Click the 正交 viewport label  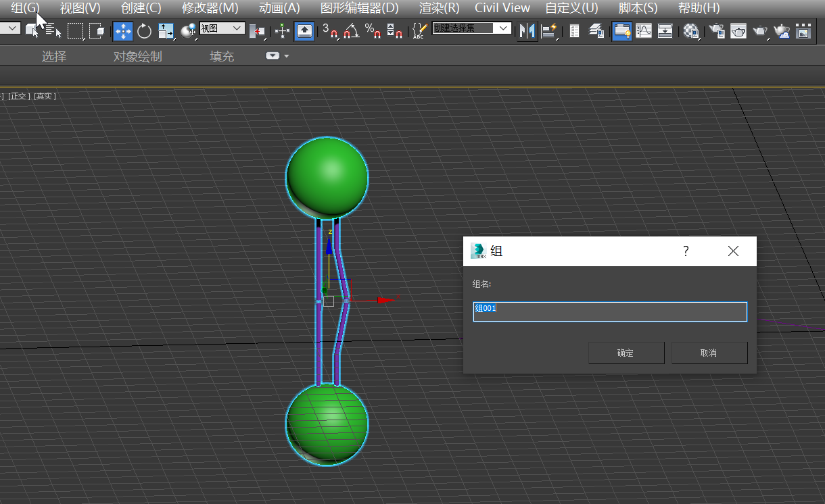tap(18, 96)
